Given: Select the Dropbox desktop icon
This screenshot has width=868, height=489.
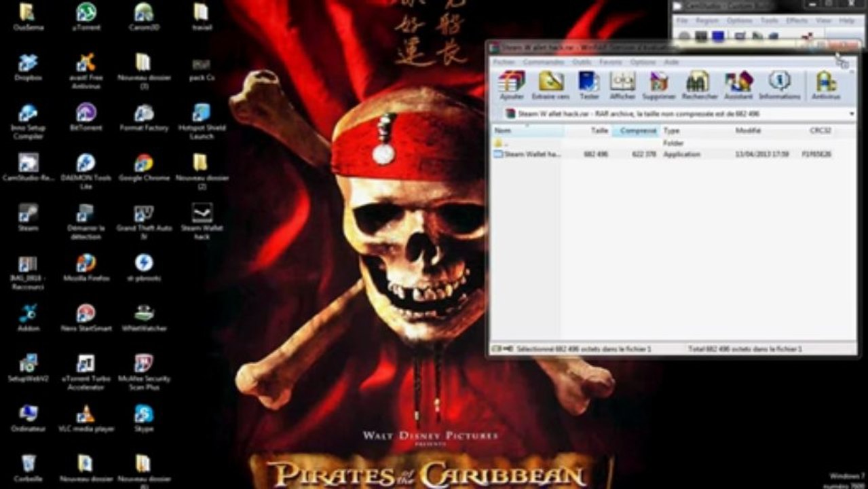Looking at the screenshot, I should coord(28,68).
